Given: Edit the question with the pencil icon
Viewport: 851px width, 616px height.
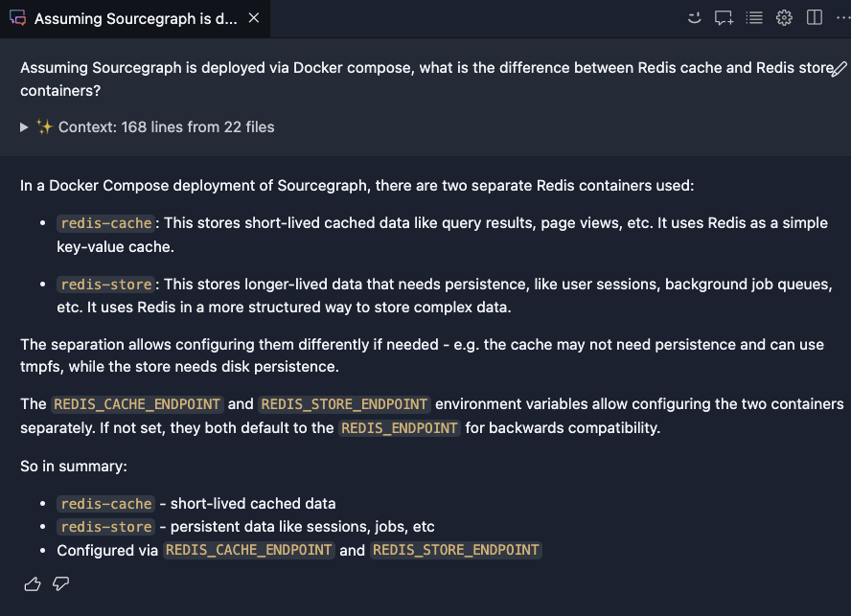Looking at the screenshot, I should pos(839,69).
